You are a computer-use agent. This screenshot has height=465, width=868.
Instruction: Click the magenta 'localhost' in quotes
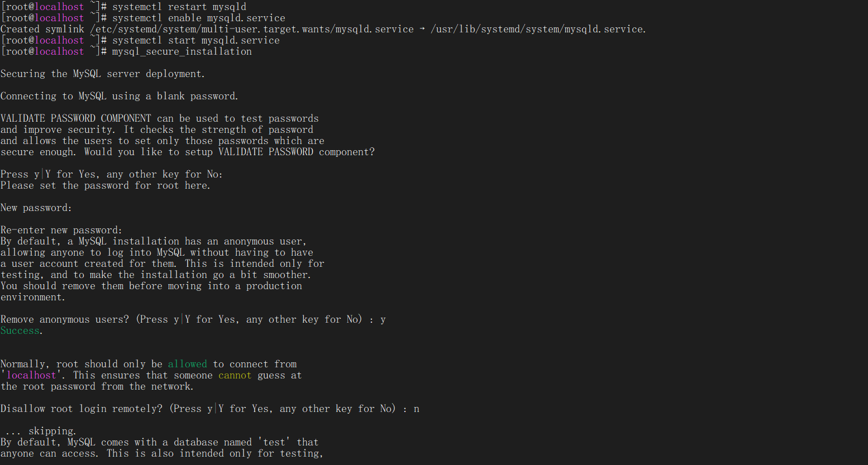click(x=31, y=375)
